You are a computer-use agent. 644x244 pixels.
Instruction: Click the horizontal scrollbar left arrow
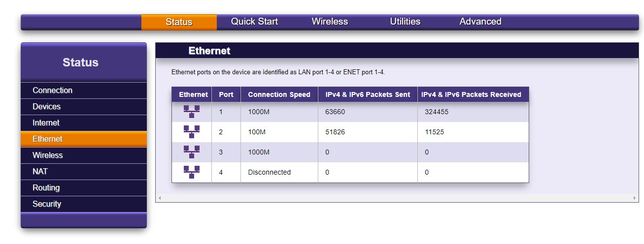click(159, 198)
